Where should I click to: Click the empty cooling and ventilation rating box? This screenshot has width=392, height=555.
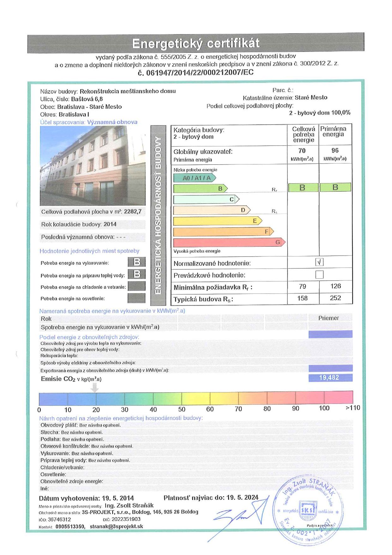point(137,286)
